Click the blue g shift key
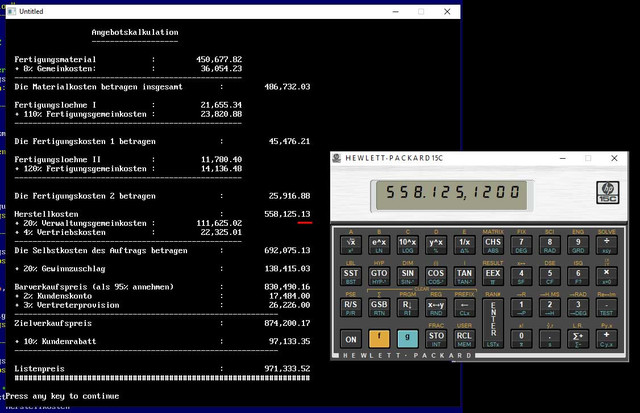The width and height of the screenshot is (640, 413). click(407, 339)
